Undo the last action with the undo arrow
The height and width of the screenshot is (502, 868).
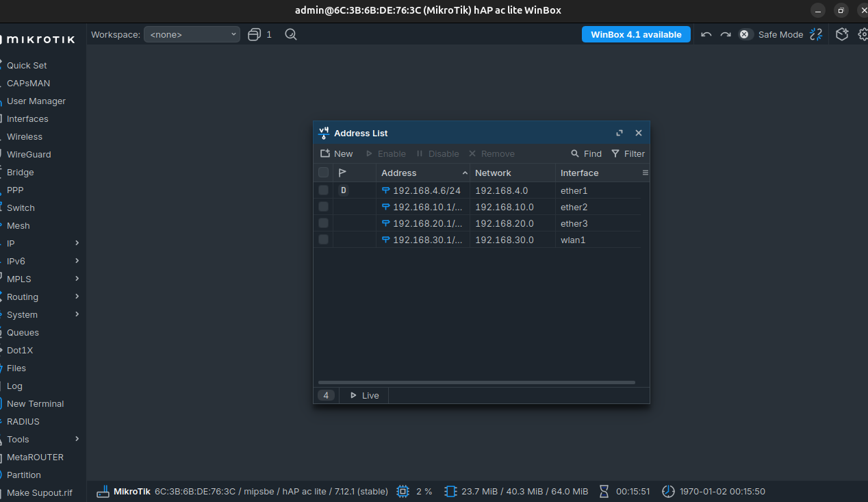(706, 34)
